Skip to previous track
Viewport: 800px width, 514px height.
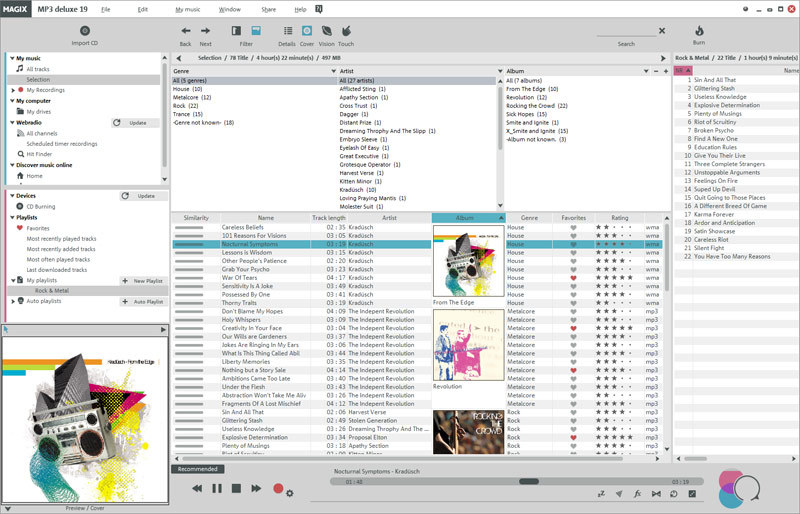[x=197, y=488]
